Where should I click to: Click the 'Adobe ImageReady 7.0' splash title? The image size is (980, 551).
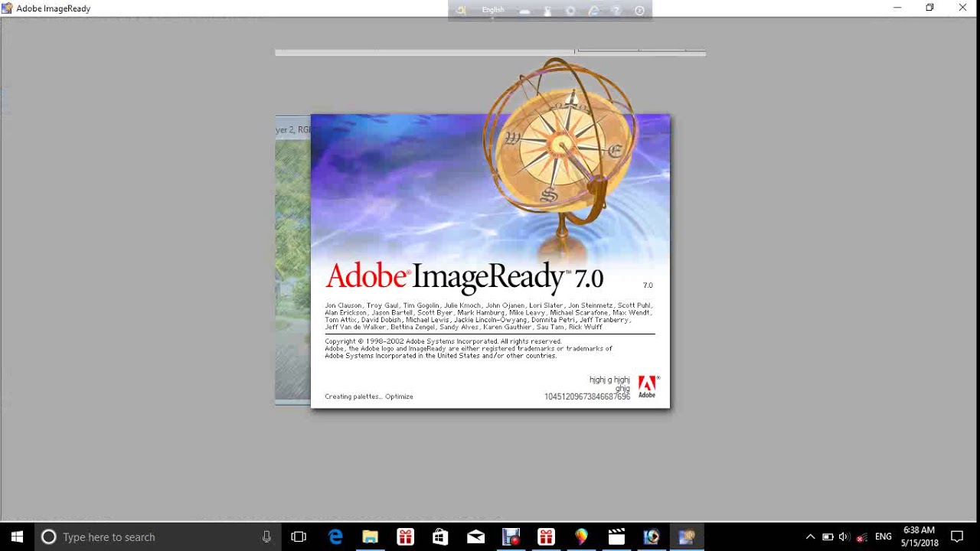pyautogui.click(x=464, y=277)
